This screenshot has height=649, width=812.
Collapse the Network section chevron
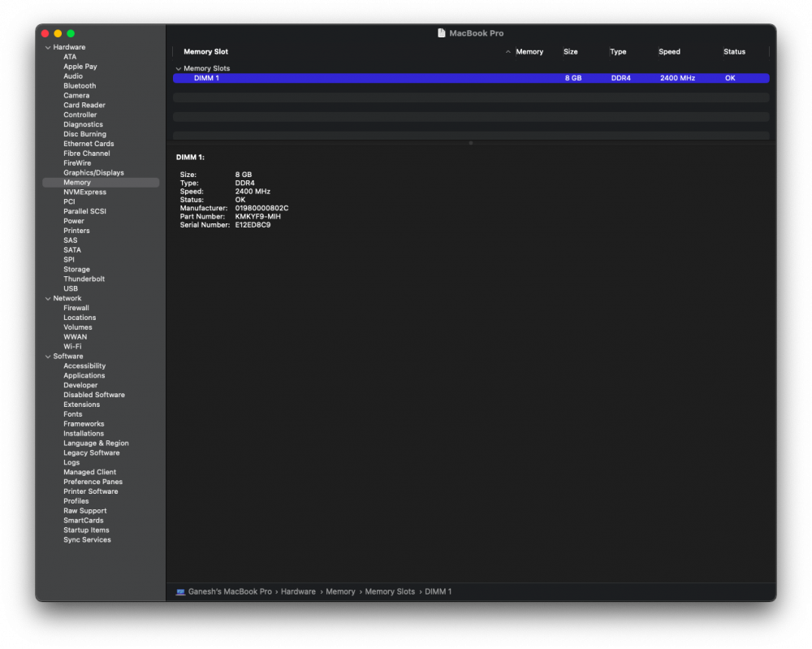[x=48, y=298]
